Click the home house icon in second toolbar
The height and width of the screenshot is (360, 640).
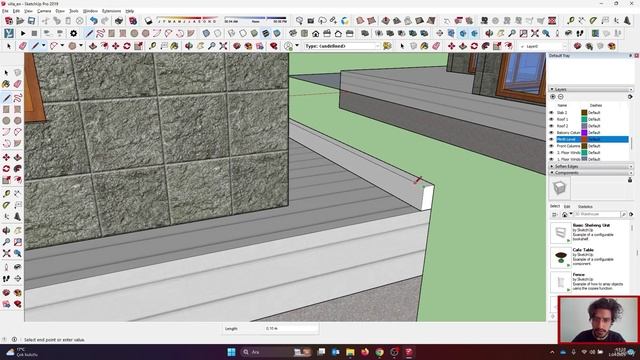click(316, 33)
